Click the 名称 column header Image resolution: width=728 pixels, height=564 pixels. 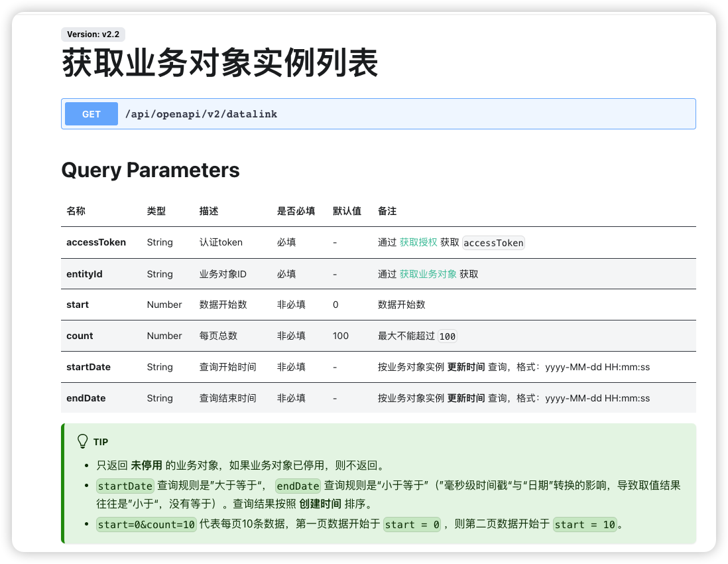tap(76, 211)
